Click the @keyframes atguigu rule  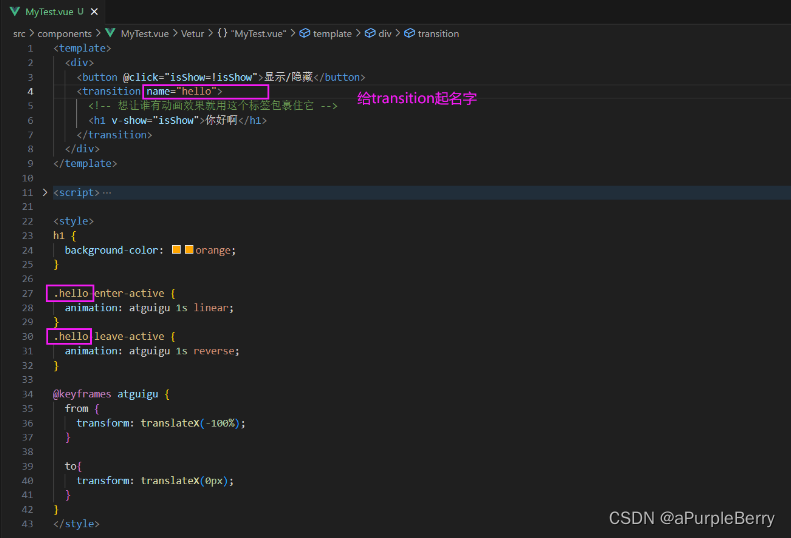105,394
